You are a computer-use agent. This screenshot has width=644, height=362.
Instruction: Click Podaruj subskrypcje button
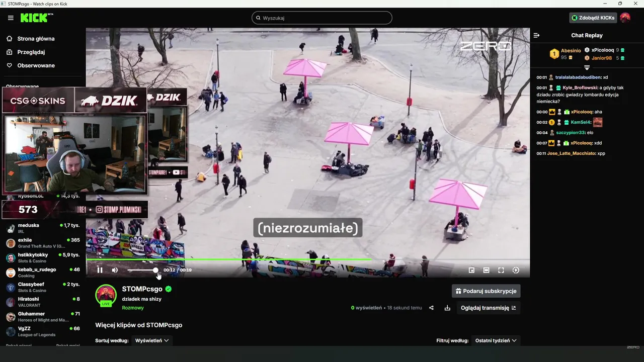486,291
